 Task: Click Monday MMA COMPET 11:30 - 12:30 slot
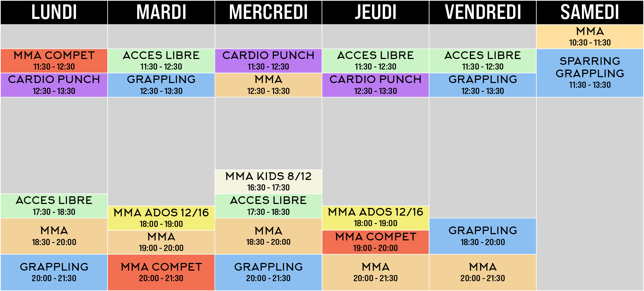54,61
